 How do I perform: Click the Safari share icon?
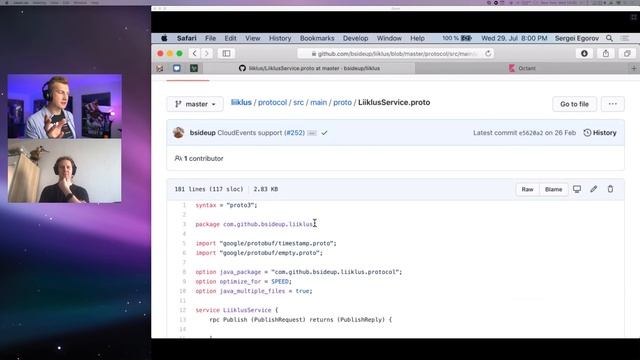(606, 53)
